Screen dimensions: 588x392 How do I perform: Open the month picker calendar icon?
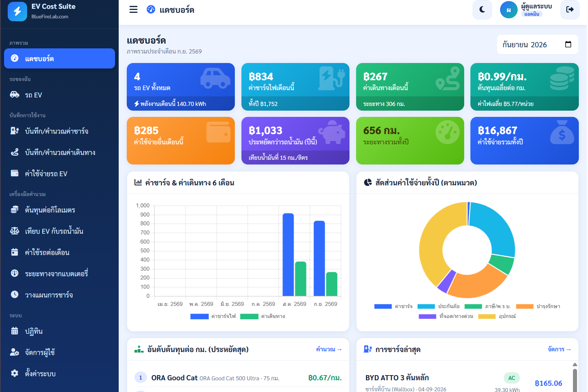click(x=568, y=44)
